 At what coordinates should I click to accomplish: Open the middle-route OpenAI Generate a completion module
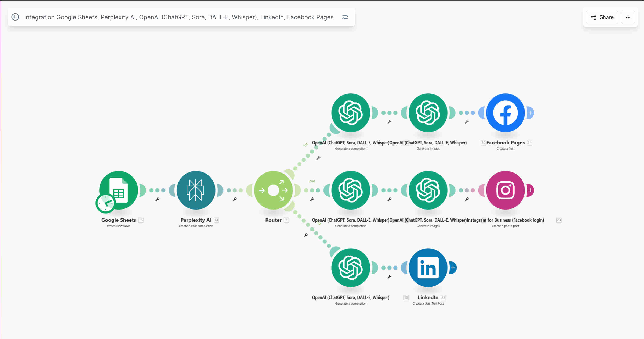pyautogui.click(x=351, y=190)
